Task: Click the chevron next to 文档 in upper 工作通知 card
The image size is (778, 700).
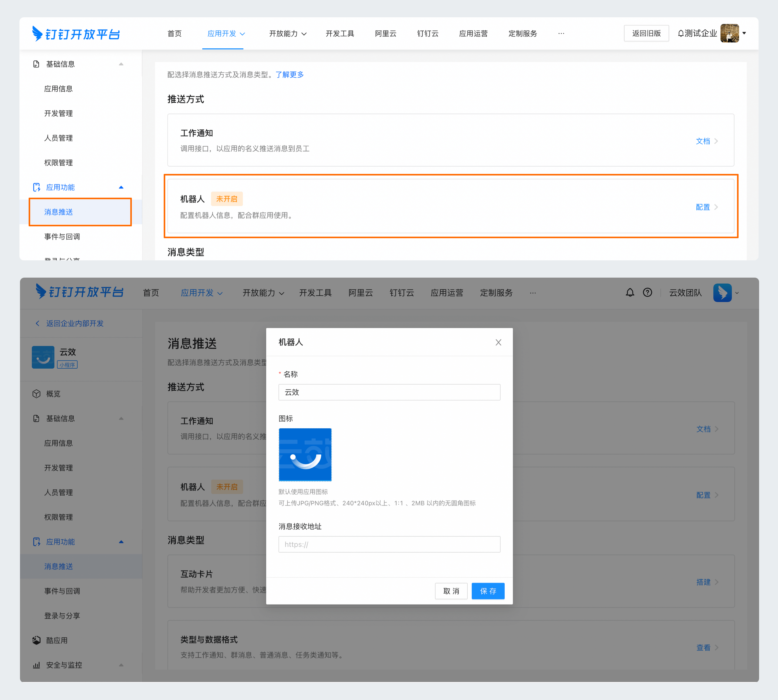Action: [x=716, y=141]
